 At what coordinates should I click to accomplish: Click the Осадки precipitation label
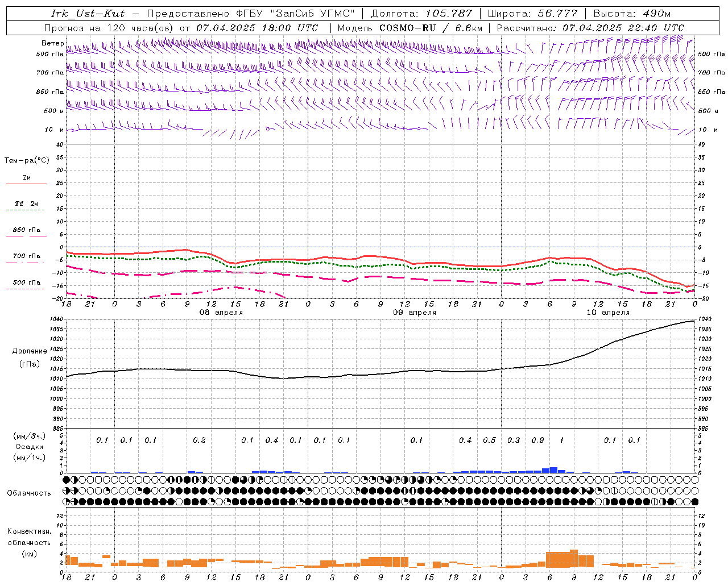30,447
